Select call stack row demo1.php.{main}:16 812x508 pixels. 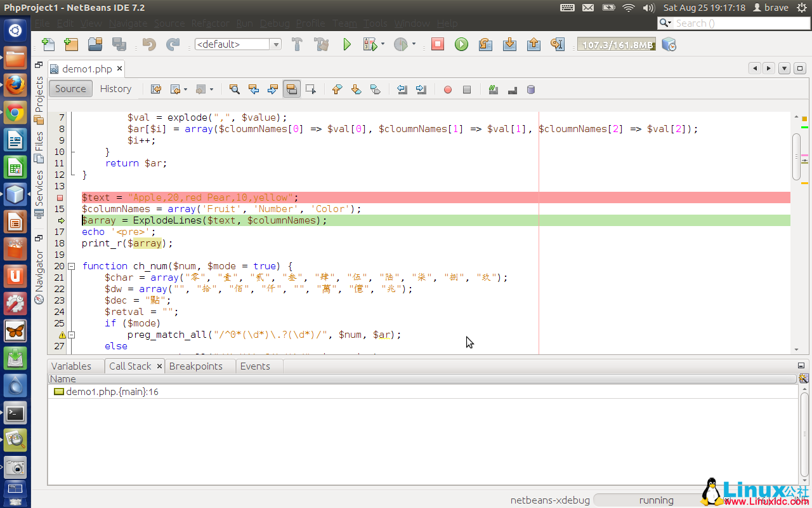point(422,392)
